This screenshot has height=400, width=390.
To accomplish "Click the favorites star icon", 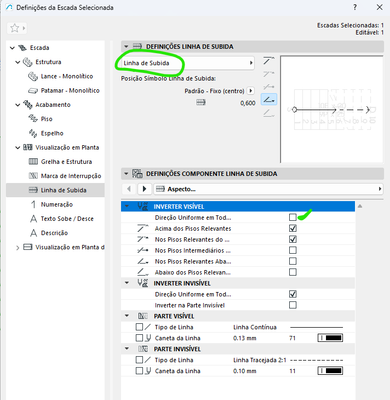I will pyautogui.click(x=14, y=28).
